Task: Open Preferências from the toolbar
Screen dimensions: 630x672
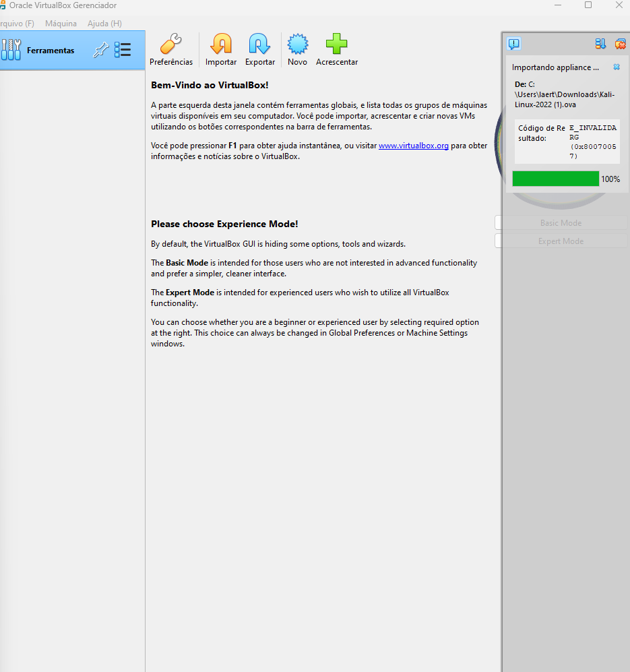Action: [171, 50]
